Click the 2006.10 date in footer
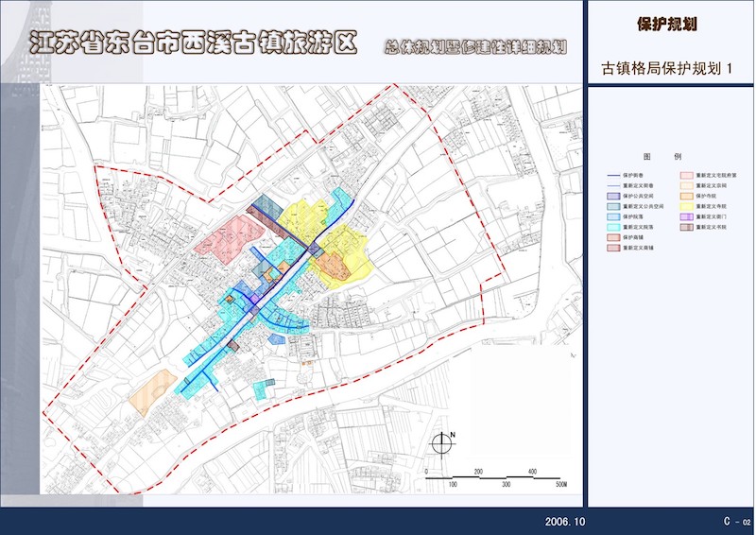 (565, 522)
